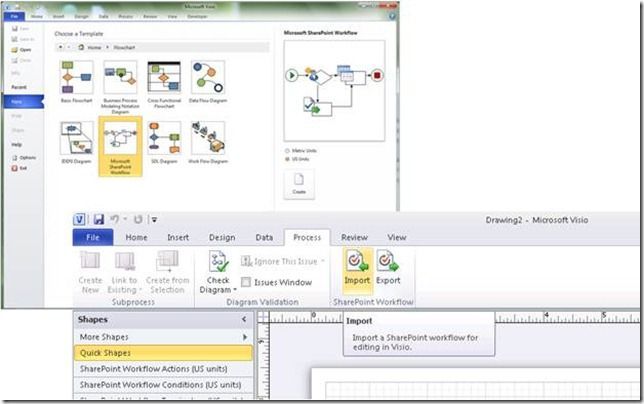Open the Check Diagram dropdown arrow
Screen dimensions: 644x404
pyautogui.click(x=235, y=290)
